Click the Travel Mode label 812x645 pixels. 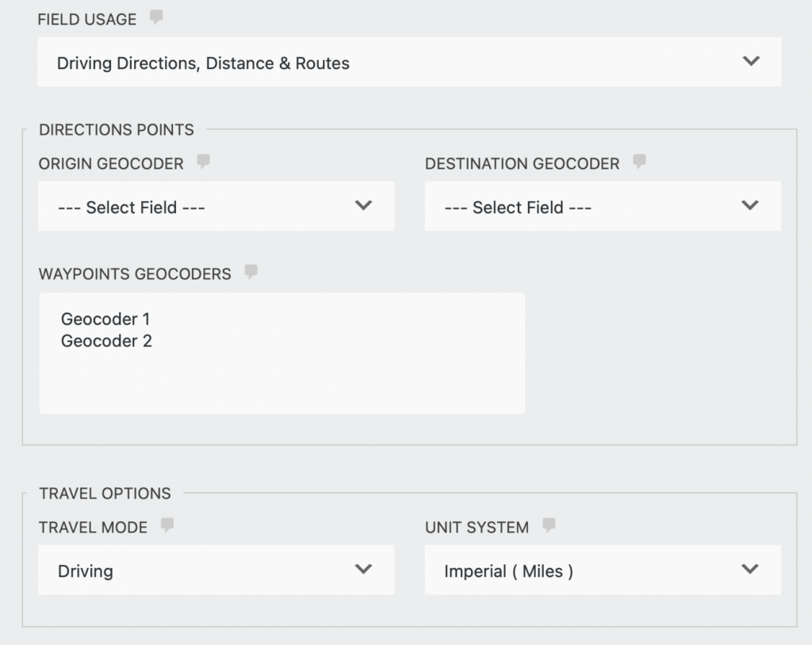pos(94,528)
